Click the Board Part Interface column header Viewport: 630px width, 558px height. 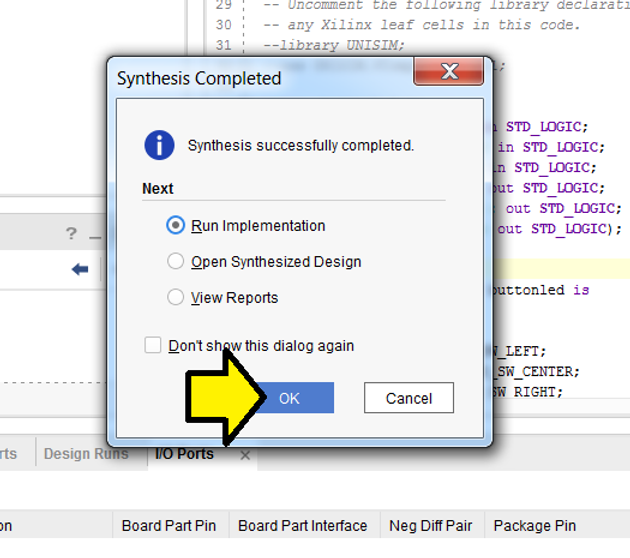pos(303,526)
